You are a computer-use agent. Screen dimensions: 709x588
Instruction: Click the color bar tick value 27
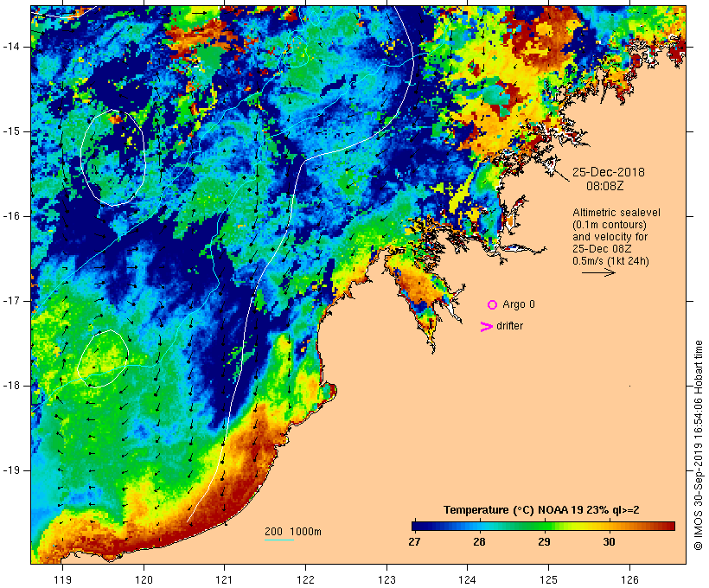(x=414, y=542)
